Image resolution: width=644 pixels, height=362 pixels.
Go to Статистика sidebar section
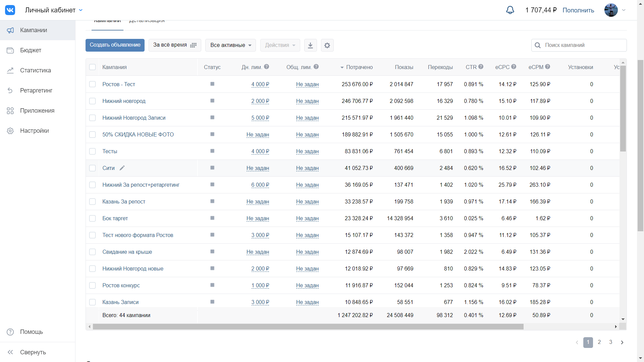coord(35,70)
